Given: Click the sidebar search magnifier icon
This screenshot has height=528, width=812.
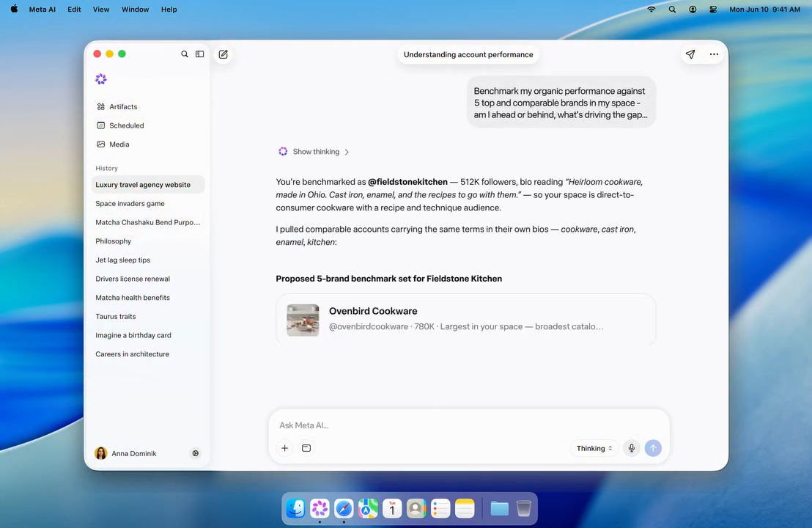Looking at the screenshot, I should (x=185, y=54).
